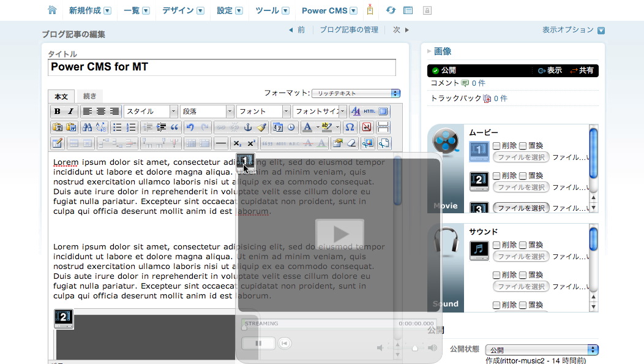The height and width of the screenshot is (364, 644).
Task: Collapse the 画像 panel triangle
Action: 429,51
